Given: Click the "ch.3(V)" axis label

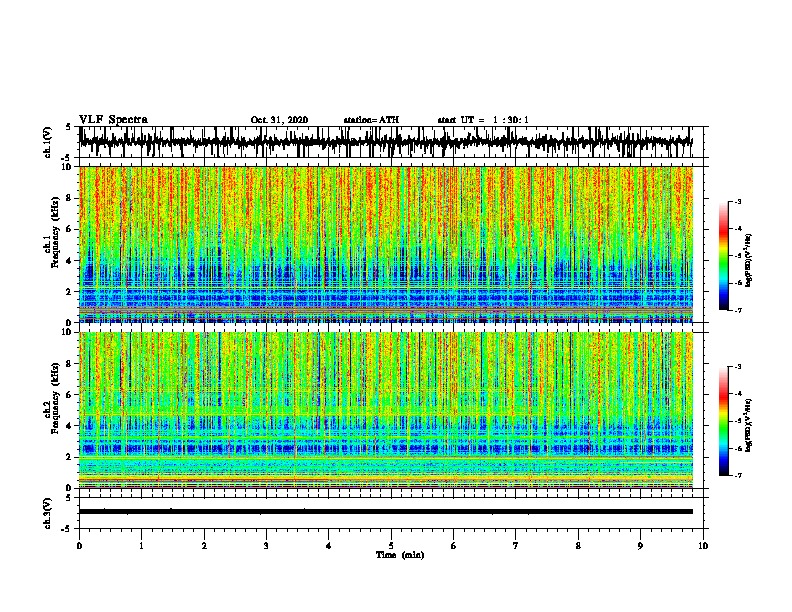Looking at the screenshot, I should (x=48, y=514).
